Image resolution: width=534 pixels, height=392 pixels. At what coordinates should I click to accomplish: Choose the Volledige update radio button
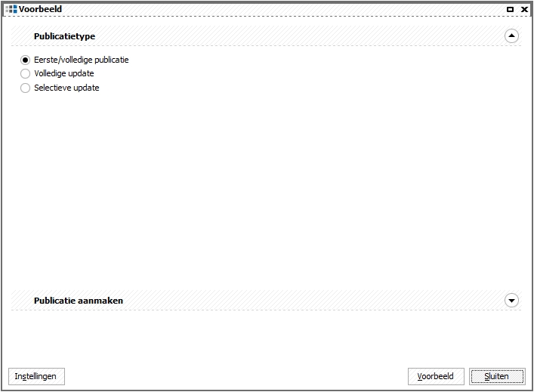coord(25,73)
